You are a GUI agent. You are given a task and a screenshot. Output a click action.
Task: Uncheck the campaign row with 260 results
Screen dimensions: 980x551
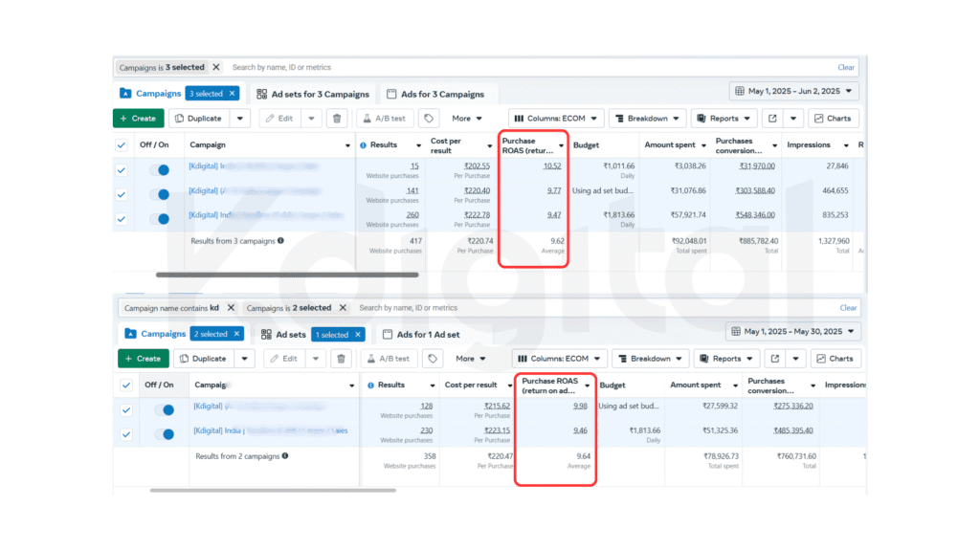[x=122, y=219]
